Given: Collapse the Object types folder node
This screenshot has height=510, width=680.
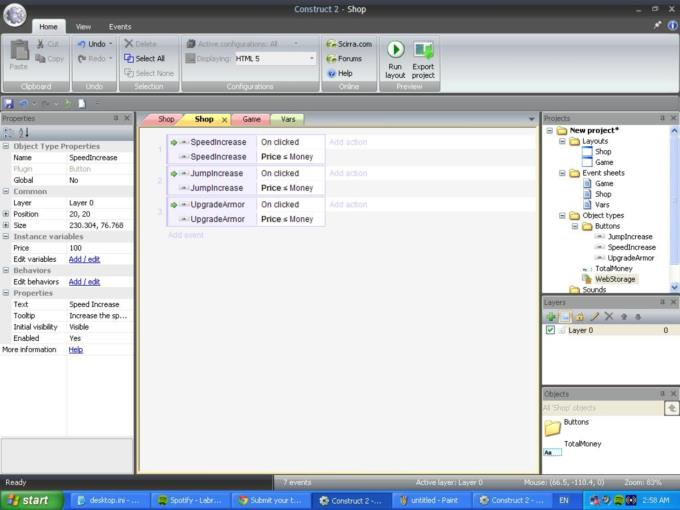Looking at the screenshot, I should point(562,216).
